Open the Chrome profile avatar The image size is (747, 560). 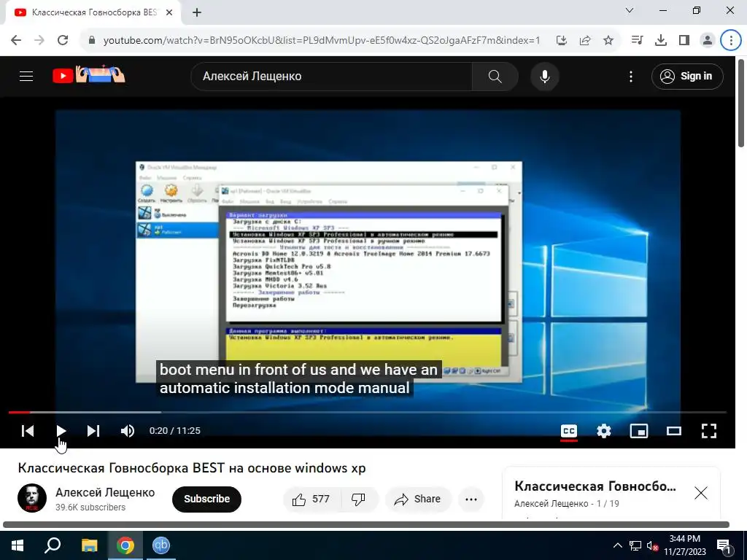(708, 41)
